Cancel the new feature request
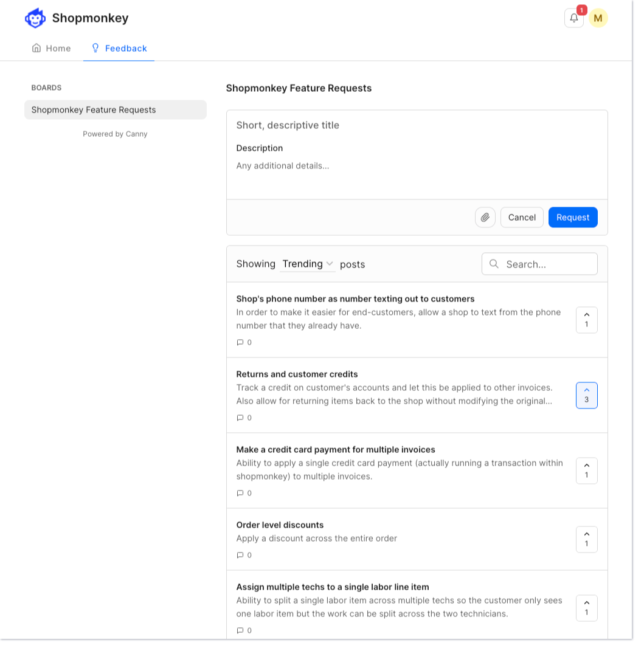Screen dimensions: 644x651 coord(521,217)
